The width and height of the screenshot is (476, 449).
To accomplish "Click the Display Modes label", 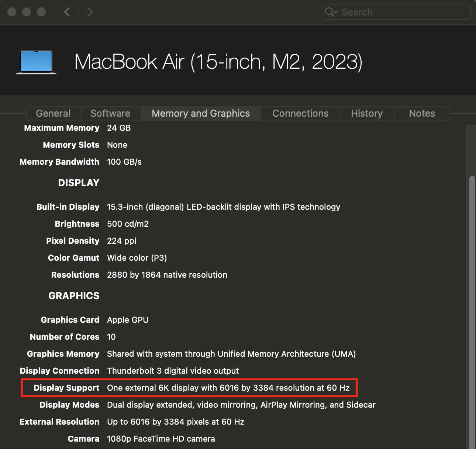I will (69, 405).
